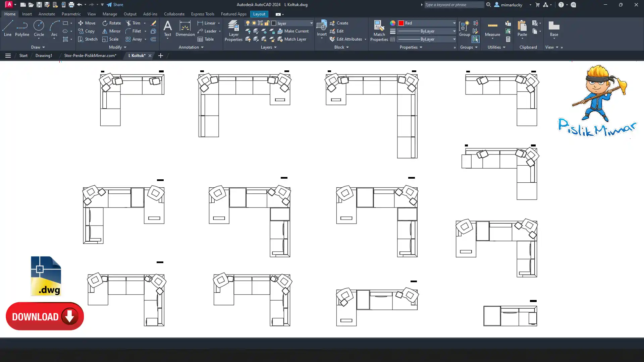Click the Insert block icon
644x362 pixels.
322,26
